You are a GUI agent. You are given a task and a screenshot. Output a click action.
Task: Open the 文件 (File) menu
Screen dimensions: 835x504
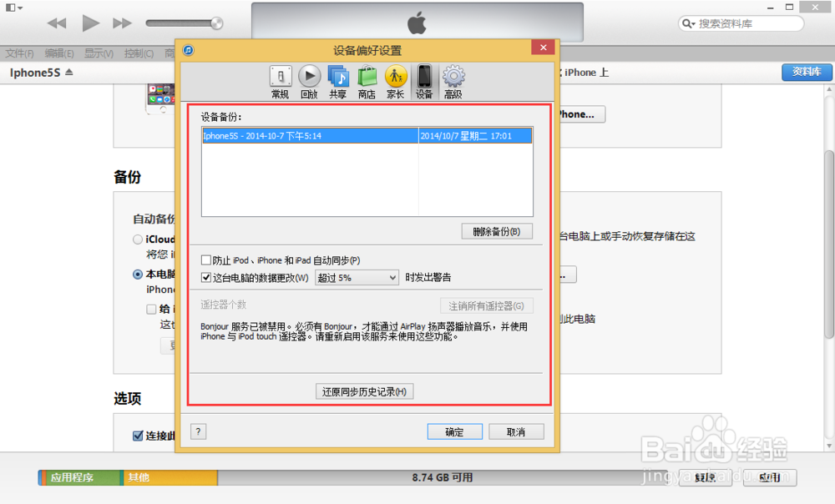tap(18, 52)
